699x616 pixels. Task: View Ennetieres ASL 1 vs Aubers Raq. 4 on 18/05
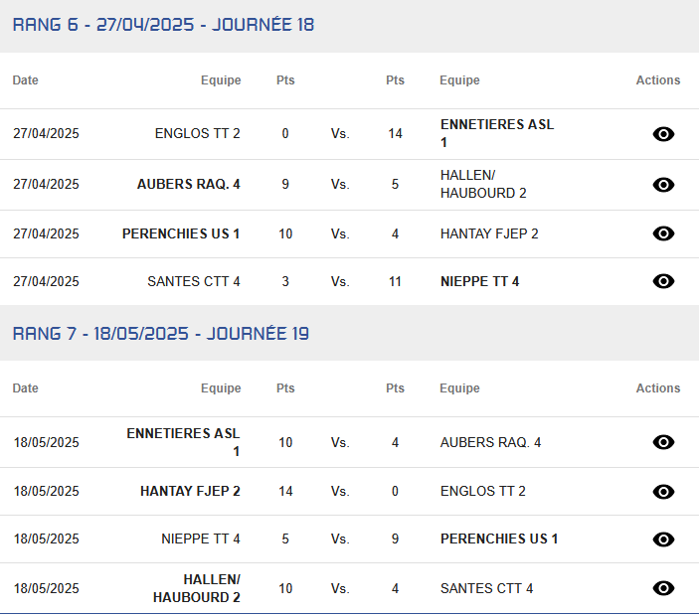point(663,442)
